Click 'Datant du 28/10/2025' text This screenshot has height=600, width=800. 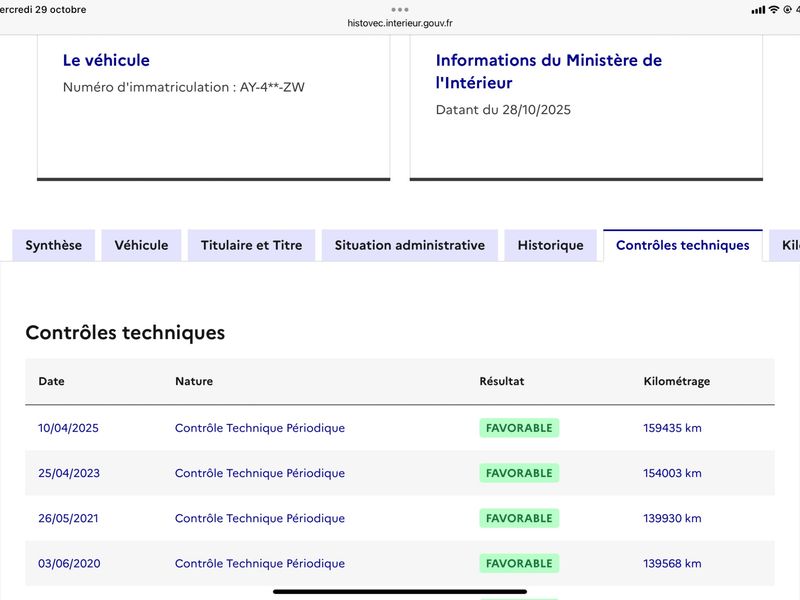(x=503, y=110)
